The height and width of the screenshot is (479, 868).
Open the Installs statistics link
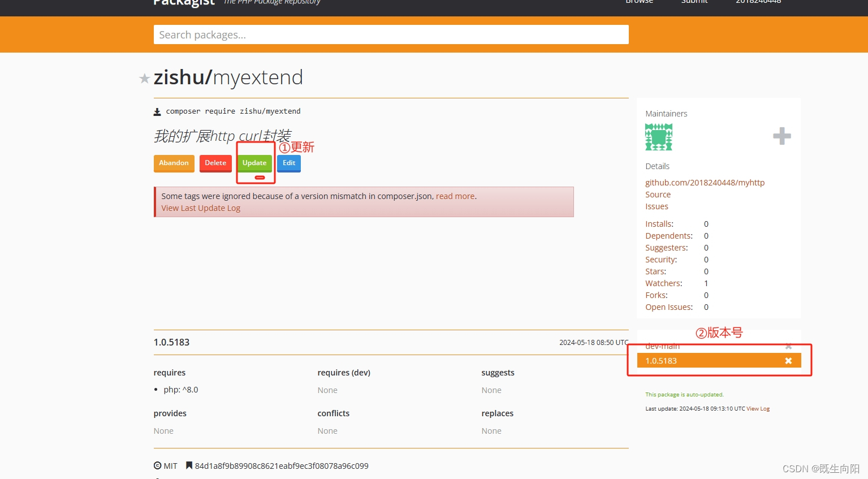pos(659,224)
